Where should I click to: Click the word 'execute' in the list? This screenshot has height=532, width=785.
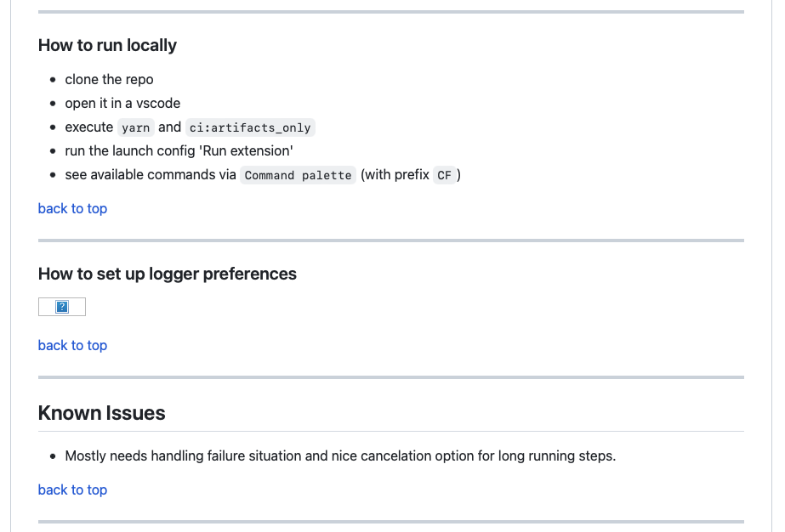(x=89, y=127)
